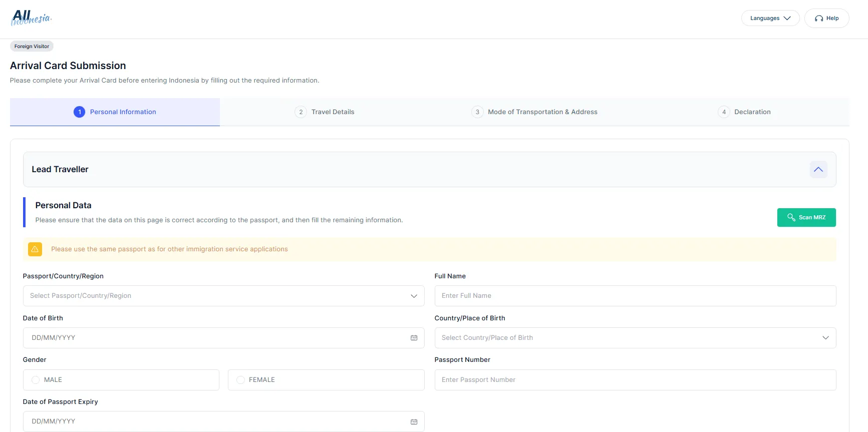The width and height of the screenshot is (868, 432).
Task: Click the Help button
Action: pos(826,18)
